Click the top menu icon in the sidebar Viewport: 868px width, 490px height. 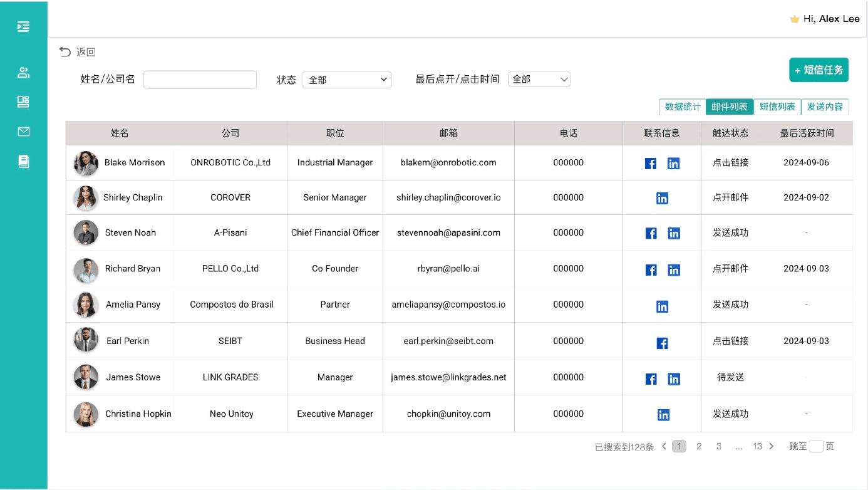tap(23, 26)
